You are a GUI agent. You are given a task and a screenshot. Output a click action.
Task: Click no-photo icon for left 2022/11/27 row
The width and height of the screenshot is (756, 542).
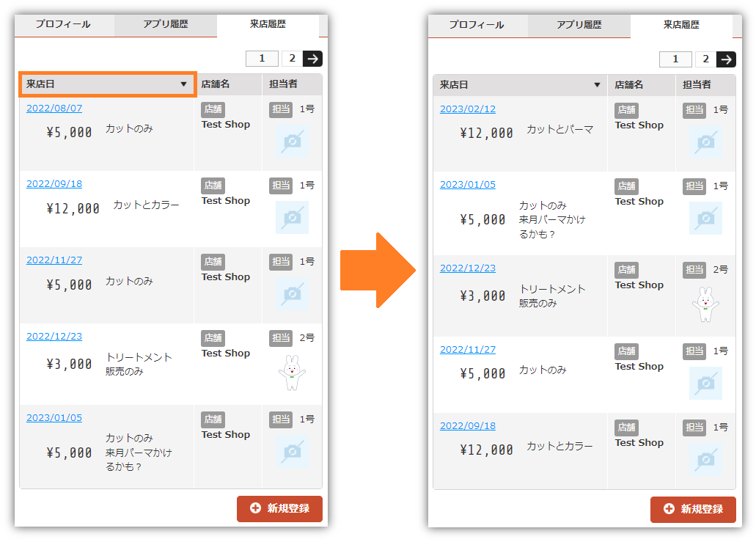tap(292, 293)
